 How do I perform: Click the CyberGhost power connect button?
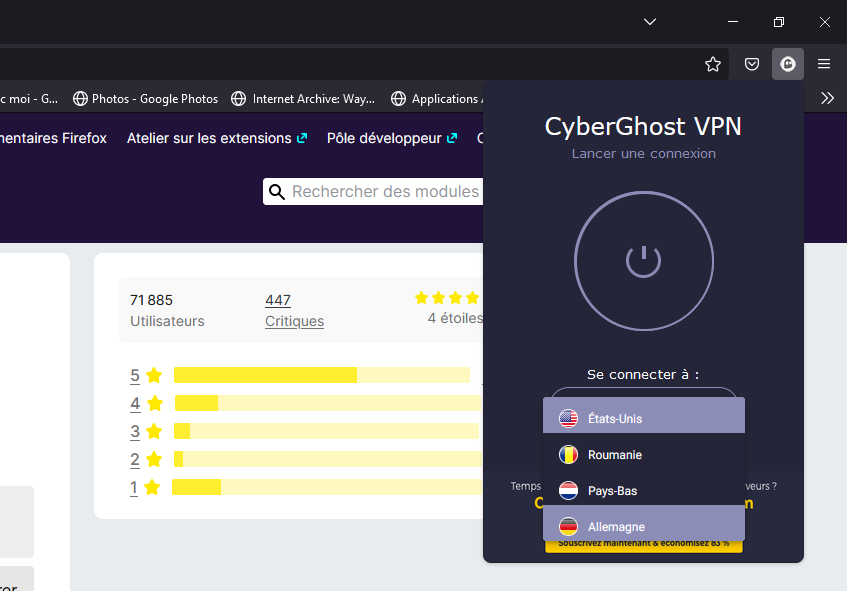tap(643, 261)
